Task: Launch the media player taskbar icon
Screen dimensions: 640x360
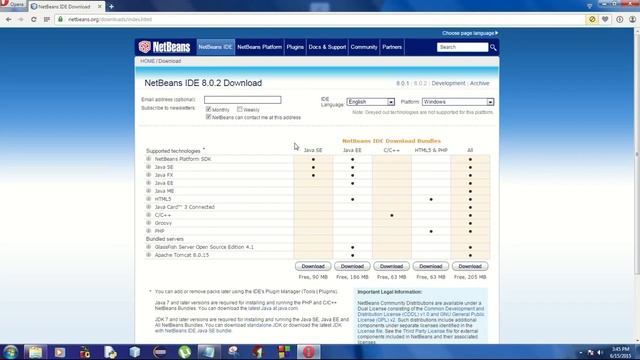Action: (x=60, y=352)
